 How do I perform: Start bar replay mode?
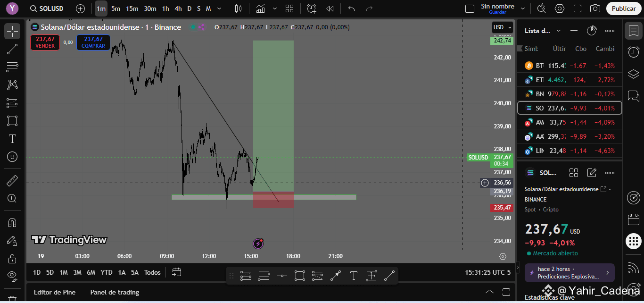[330, 8]
